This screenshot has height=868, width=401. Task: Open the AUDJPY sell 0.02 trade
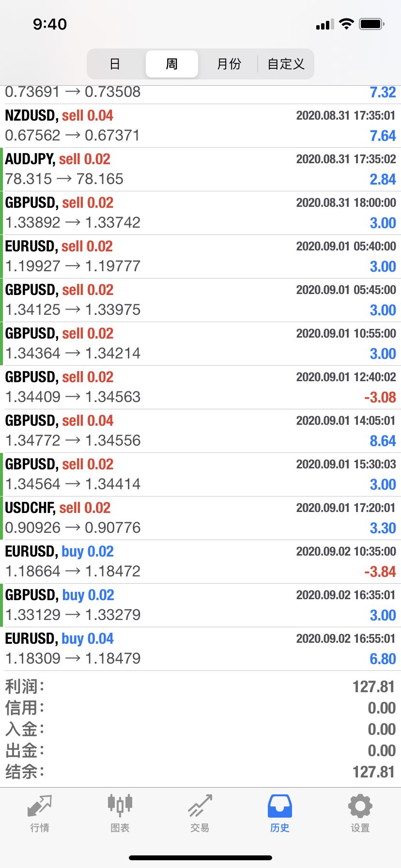200,169
